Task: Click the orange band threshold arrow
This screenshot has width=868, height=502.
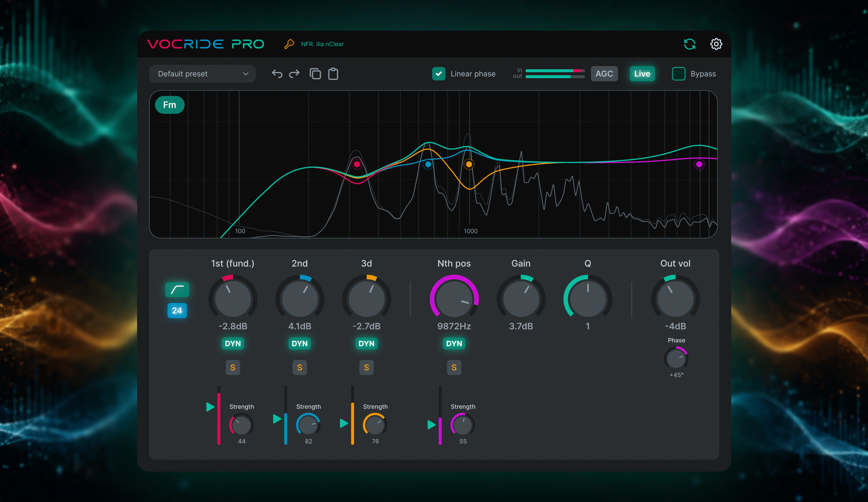Action: [344, 423]
